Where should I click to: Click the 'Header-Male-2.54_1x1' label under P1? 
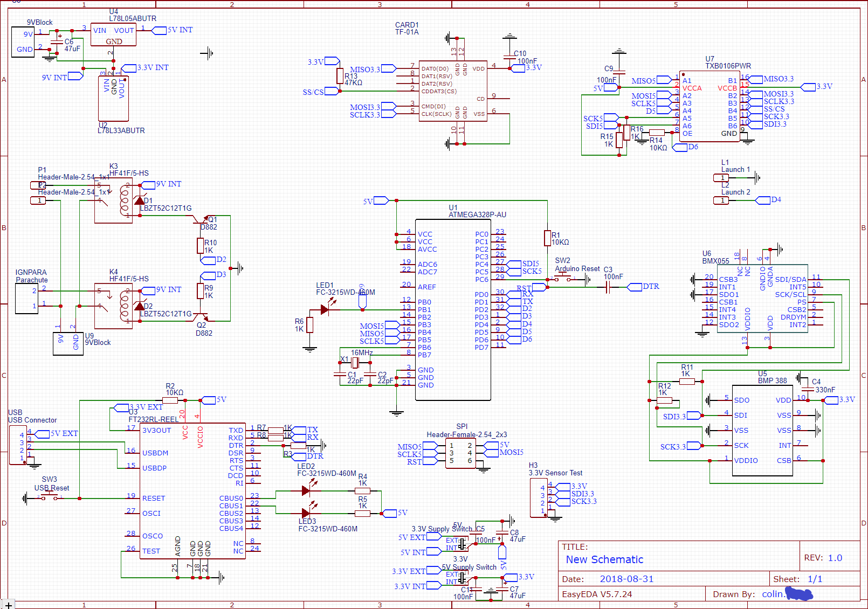(73, 177)
